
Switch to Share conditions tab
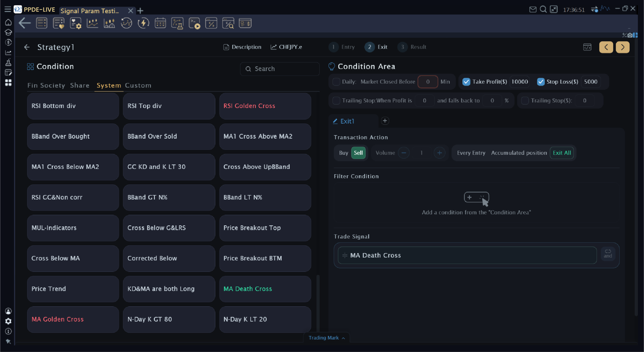80,85
